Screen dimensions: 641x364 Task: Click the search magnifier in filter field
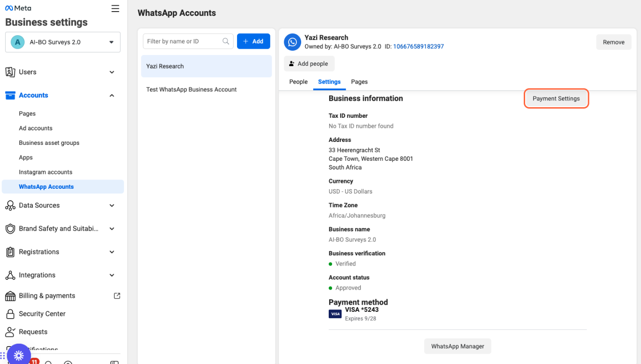click(x=225, y=42)
